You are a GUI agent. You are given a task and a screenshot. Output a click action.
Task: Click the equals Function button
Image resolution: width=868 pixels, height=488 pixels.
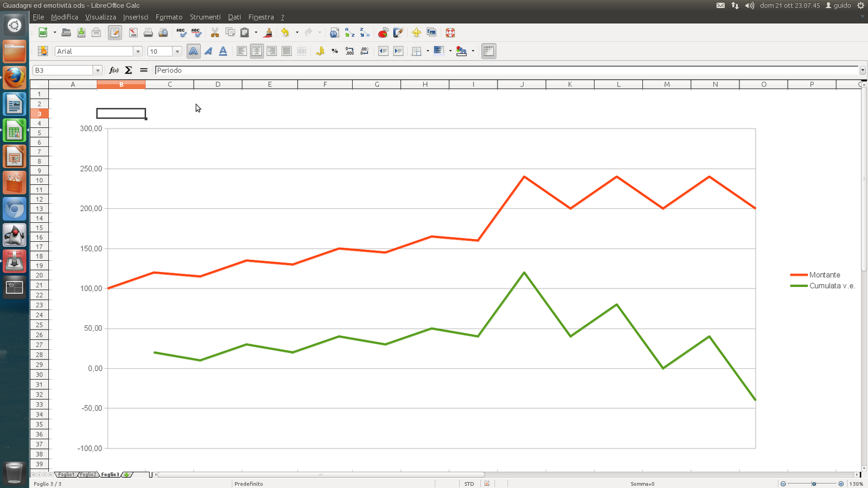[144, 70]
